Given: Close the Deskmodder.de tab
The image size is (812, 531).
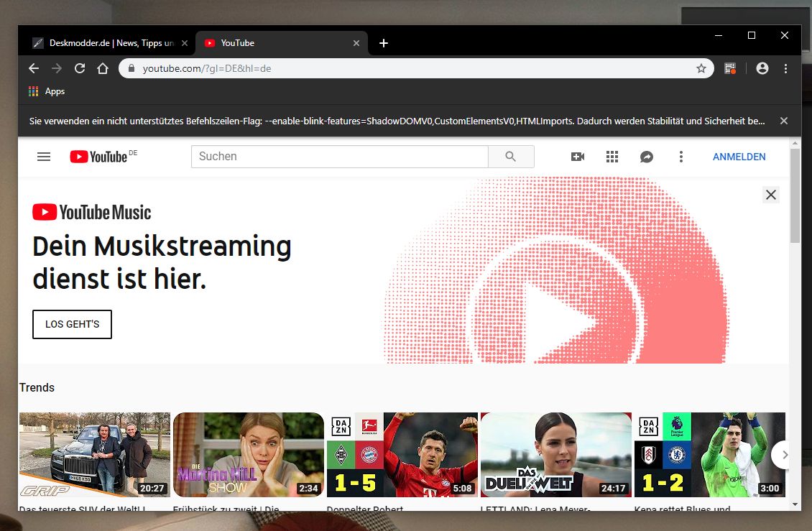Looking at the screenshot, I should 185,43.
